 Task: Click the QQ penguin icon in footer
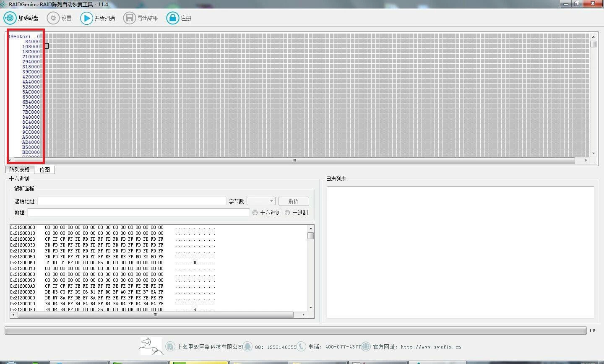tap(248, 346)
